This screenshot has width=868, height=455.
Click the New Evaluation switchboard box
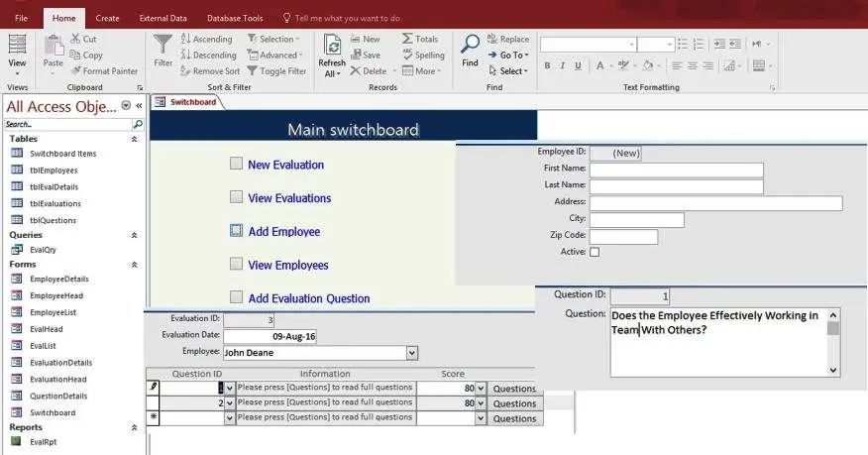[237, 164]
